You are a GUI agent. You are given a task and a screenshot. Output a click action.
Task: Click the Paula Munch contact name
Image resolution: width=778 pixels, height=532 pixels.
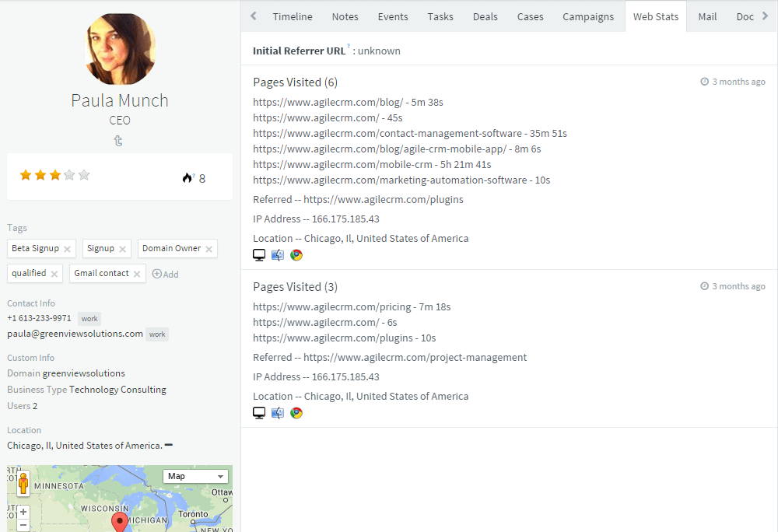click(x=120, y=100)
